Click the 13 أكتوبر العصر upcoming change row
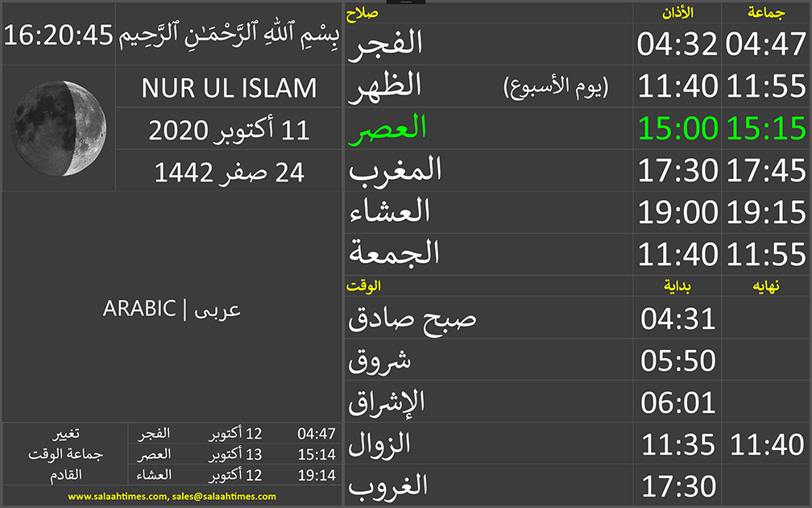Viewport: 812px width, 508px height. 232,454
